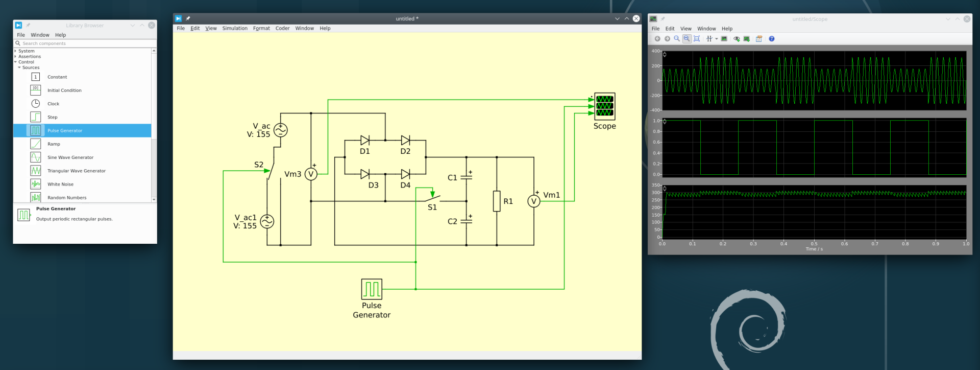Select resistor R1 in the schematic
Image resolution: width=980 pixels, height=370 pixels.
(497, 201)
